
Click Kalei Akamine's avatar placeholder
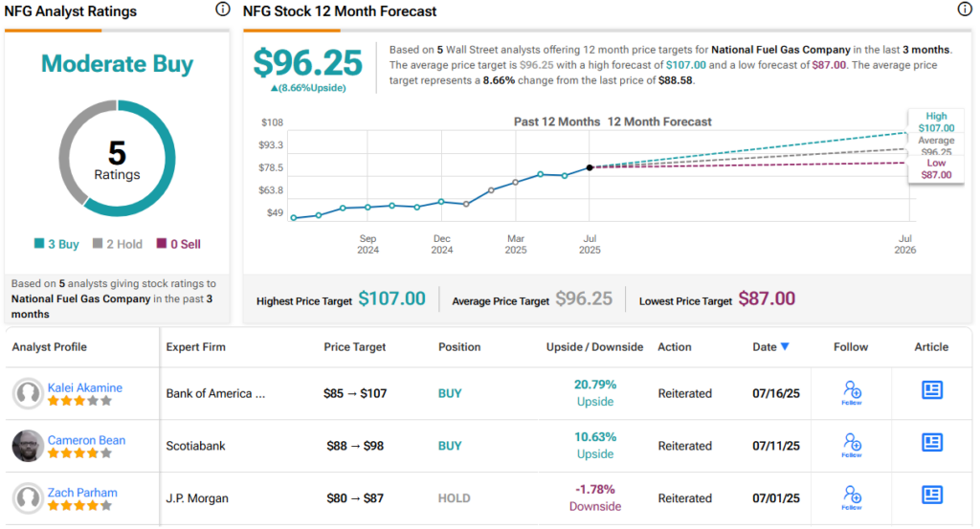click(28, 393)
